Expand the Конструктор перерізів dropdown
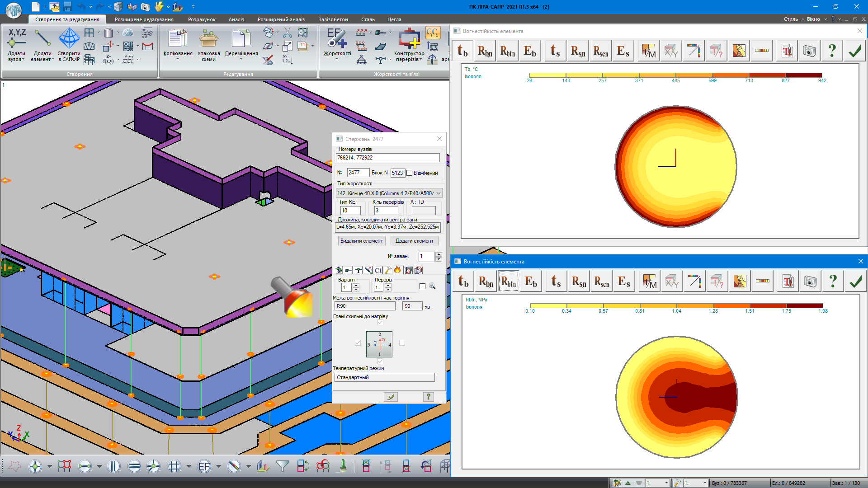Image resolution: width=868 pixels, height=488 pixels. pos(421,60)
